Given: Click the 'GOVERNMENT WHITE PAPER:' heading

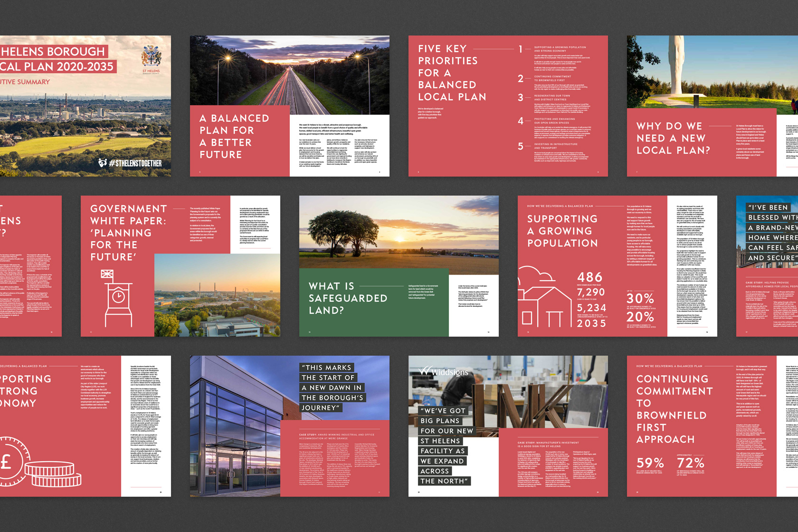Looking at the screenshot, I should pyautogui.click(x=129, y=215).
